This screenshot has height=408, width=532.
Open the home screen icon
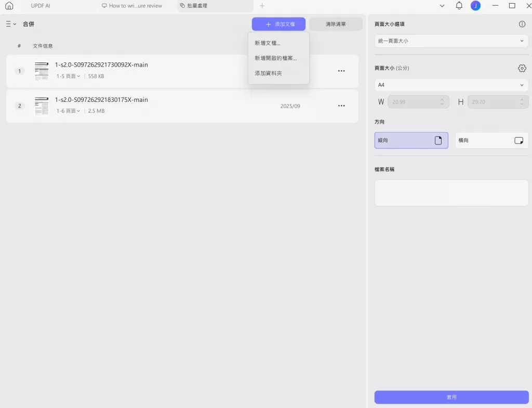click(x=8, y=6)
